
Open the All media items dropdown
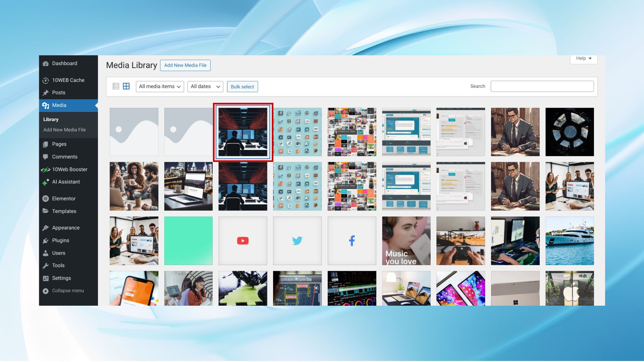click(160, 86)
